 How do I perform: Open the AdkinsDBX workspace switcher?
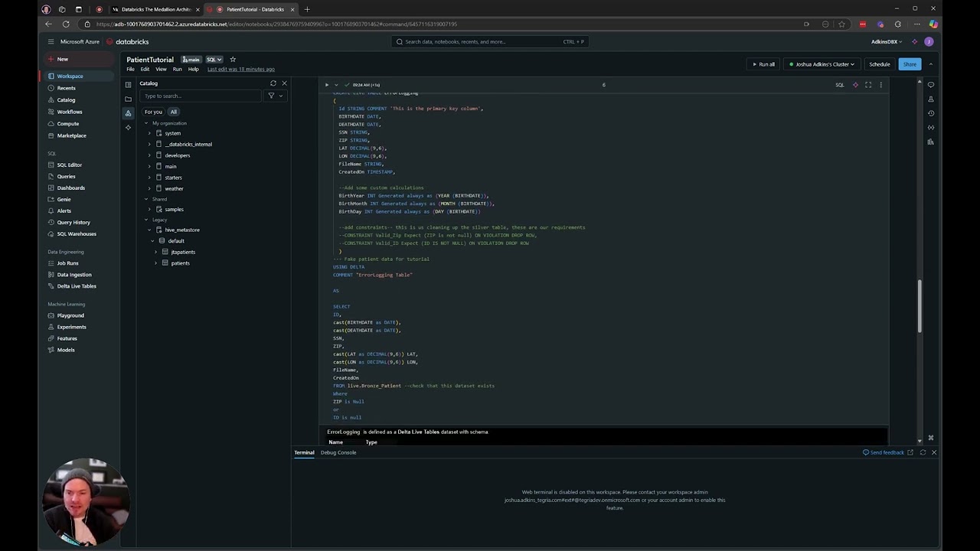(x=887, y=42)
